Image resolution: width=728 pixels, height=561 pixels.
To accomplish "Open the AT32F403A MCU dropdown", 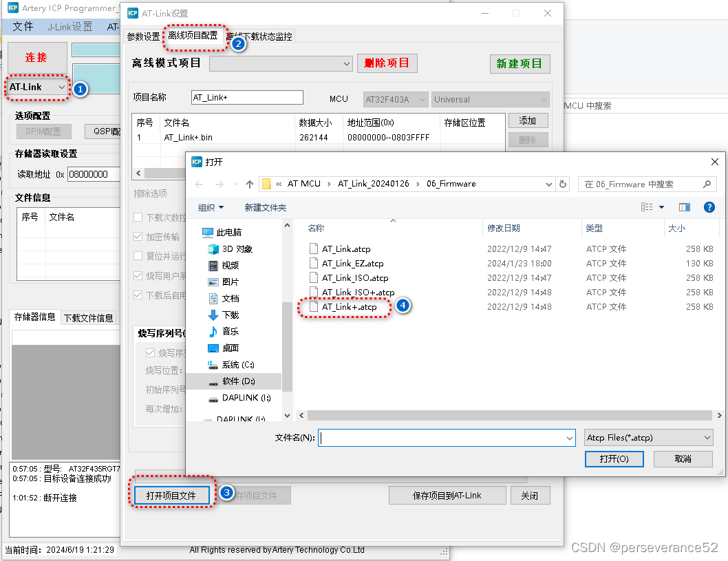I will 396,99.
